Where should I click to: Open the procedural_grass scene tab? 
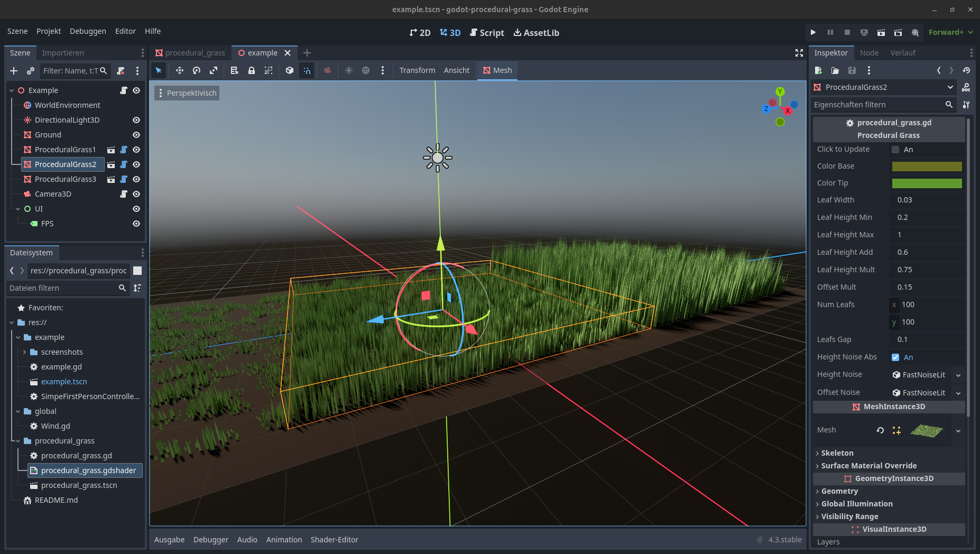tap(190, 53)
